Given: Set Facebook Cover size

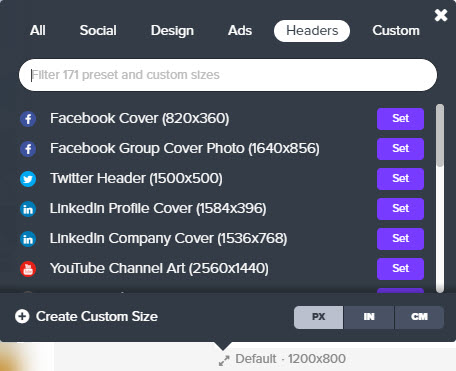Looking at the screenshot, I should click(x=400, y=119).
